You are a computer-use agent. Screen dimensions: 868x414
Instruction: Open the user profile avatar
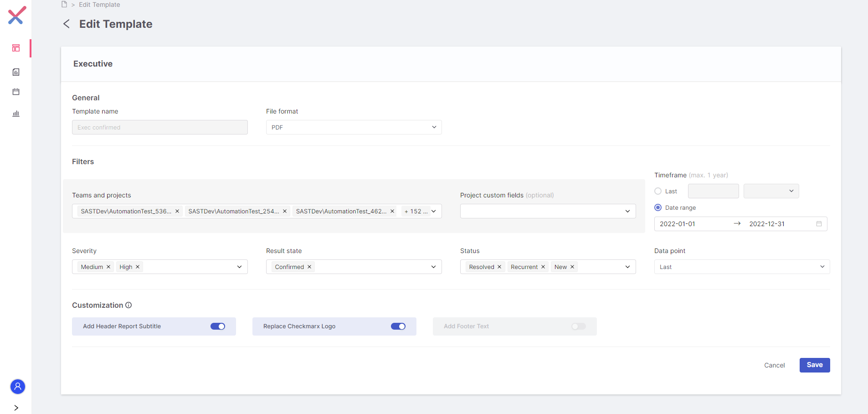click(18, 387)
